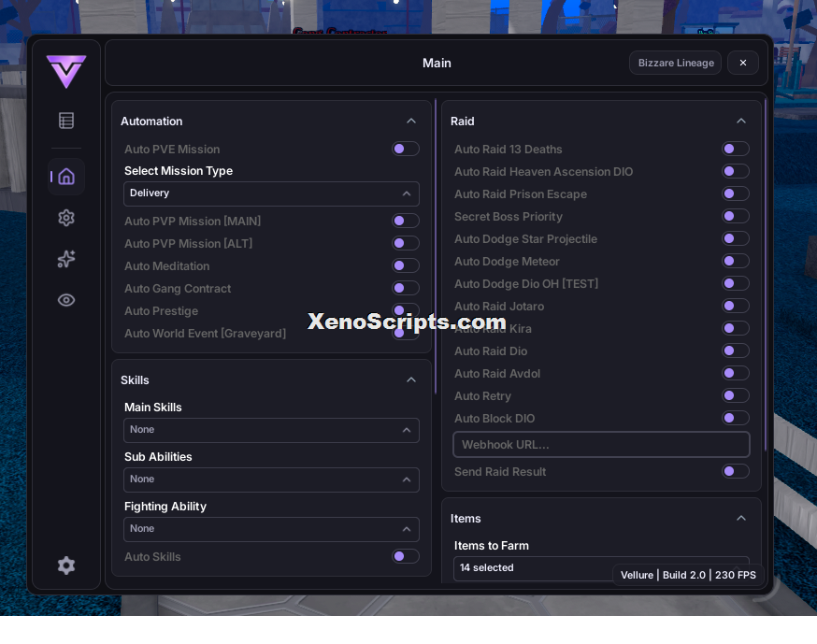Collapse the Items section
Screen dimensions: 817x644
[x=741, y=519]
